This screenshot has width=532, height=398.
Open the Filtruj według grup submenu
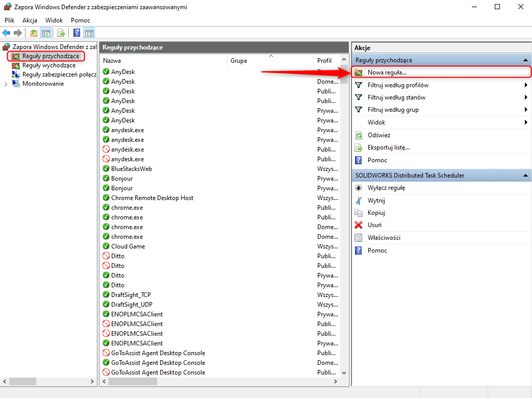pos(441,110)
